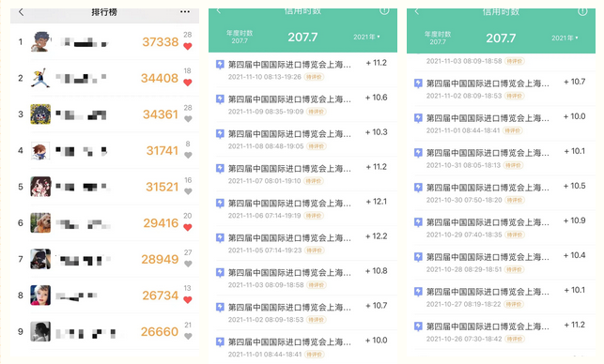The height and width of the screenshot is (364, 604).
Task: Open the rank 4 user's avatar with 31741 steps
Action: click(40, 150)
